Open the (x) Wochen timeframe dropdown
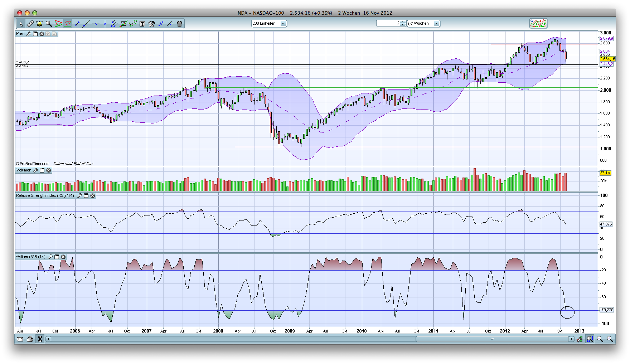 pos(423,24)
